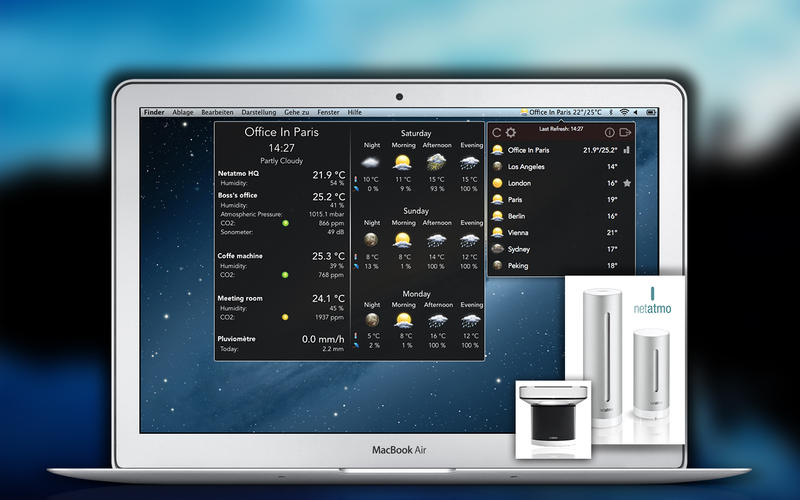Click the weather icon of Sydney row
800x500 pixels.
497,249
